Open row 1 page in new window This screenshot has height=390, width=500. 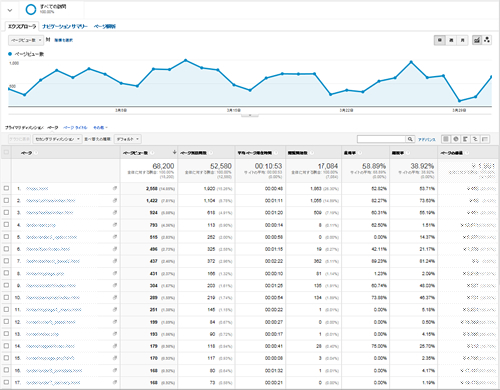pyautogui.click(x=115, y=188)
